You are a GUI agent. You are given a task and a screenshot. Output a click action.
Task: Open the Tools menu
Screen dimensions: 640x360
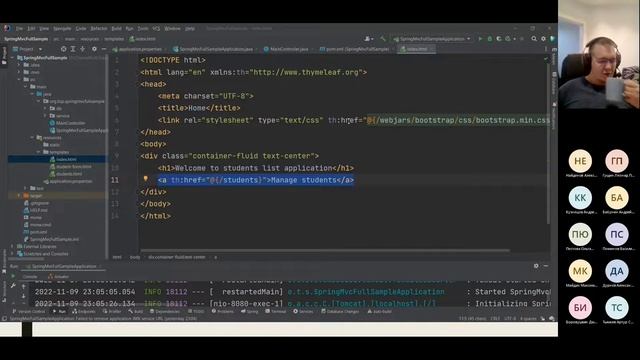[142, 29]
